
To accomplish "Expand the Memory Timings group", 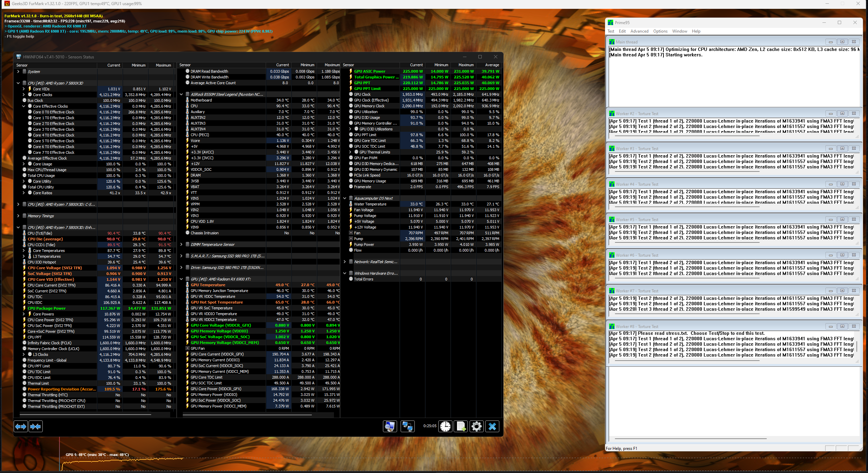I will coord(18,216).
